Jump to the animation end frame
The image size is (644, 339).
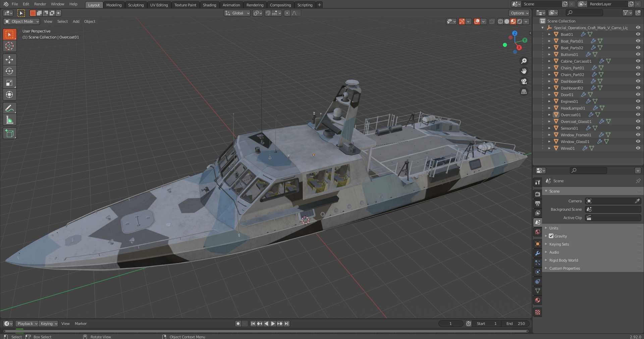[x=286, y=324]
